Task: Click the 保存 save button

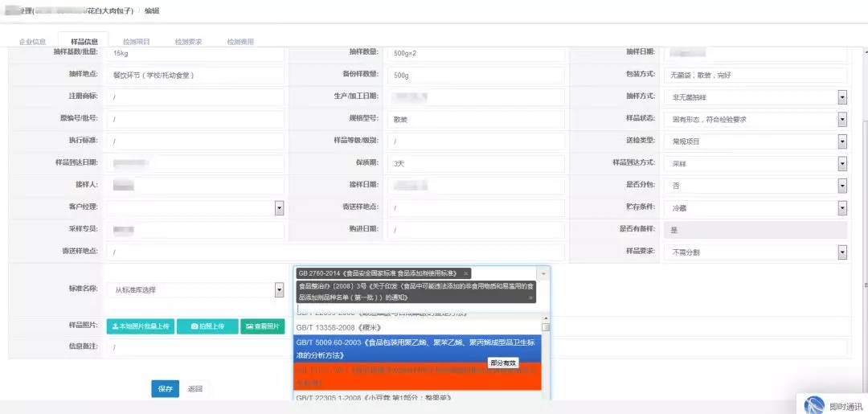Action: click(x=165, y=389)
